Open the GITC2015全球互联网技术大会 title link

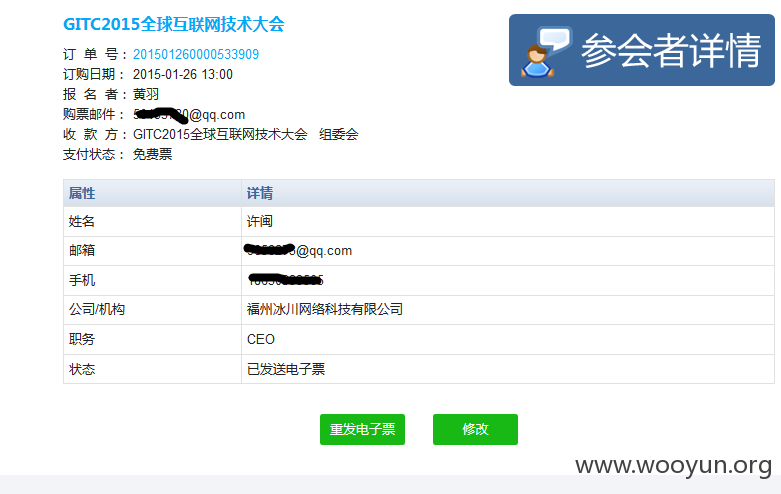coord(173,24)
